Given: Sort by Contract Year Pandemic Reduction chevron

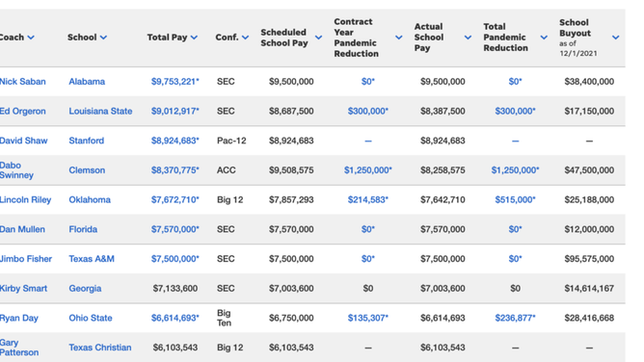Looking at the screenshot, I should tap(399, 38).
